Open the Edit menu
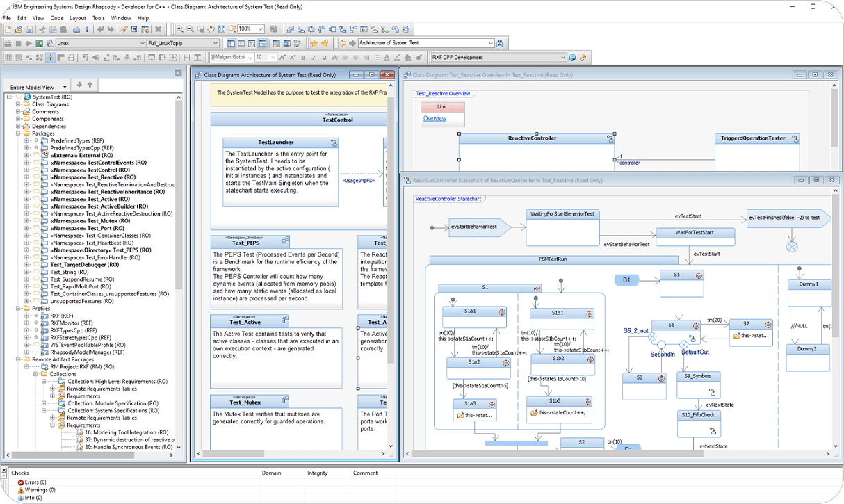The width and height of the screenshot is (844, 504). 22,18
